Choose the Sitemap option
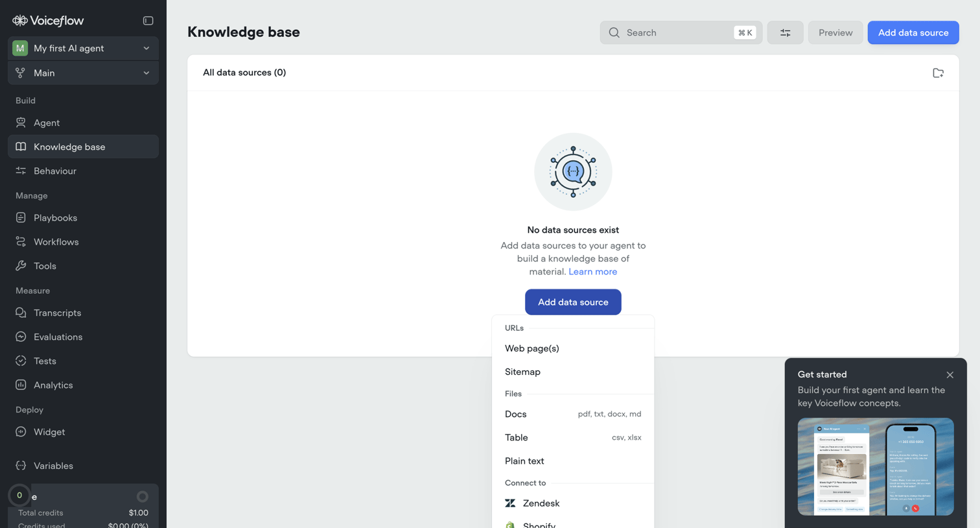The image size is (980, 528). (573, 372)
